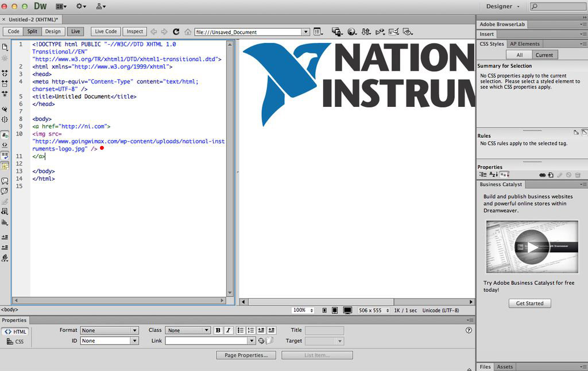Viewport: 588px width, 371px height.
Task: Insert an unordered list with the bullet icon
Action: coord(241,330)
